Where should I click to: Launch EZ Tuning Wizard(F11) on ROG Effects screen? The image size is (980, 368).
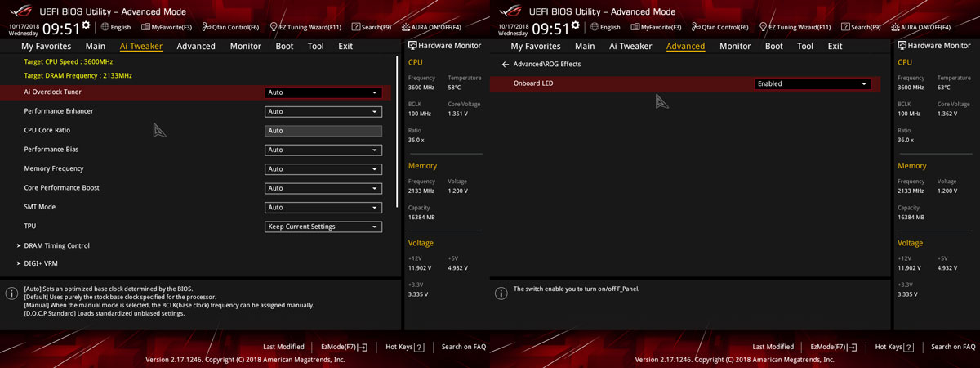click(x=795, y=27)
